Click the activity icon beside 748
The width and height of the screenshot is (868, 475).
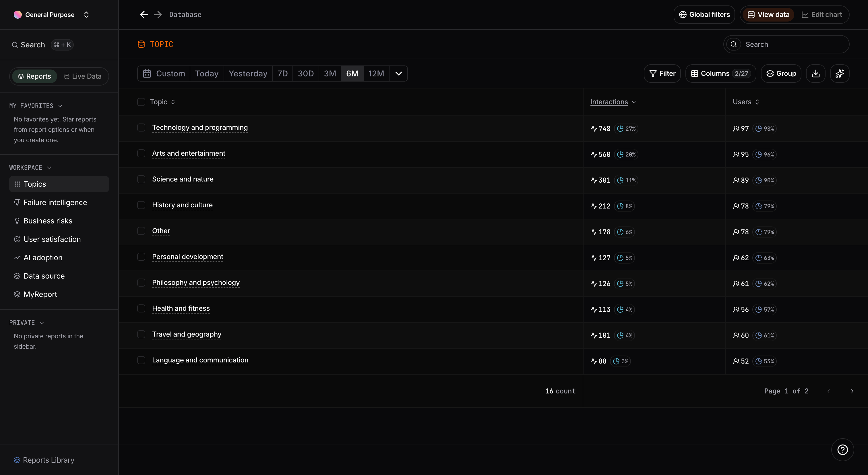click(594, 128)
